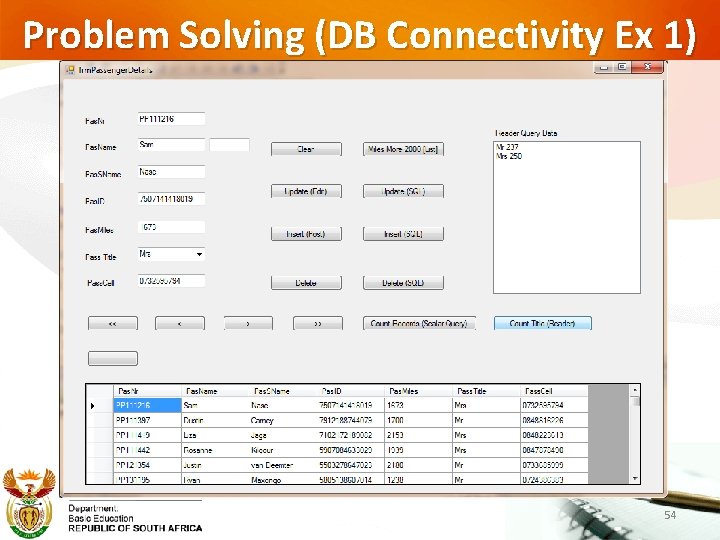
Task: Go to next record with > button
Action: coord(248,323)
